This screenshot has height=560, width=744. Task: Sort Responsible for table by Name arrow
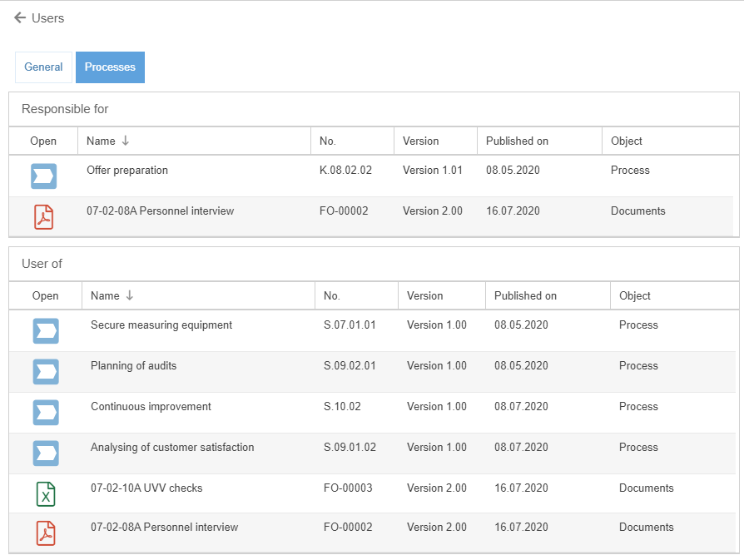(126, 141)
